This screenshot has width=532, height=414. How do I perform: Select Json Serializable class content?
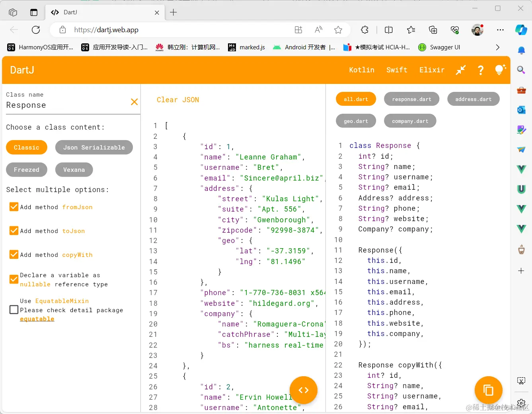pos(94,147)
